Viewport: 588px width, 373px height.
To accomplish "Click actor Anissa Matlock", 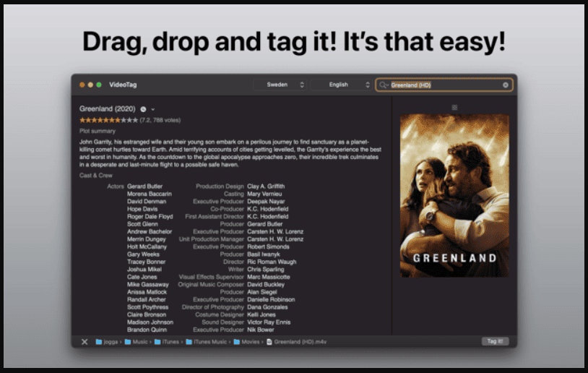I will pyautogui.click(x=147, y=292).
